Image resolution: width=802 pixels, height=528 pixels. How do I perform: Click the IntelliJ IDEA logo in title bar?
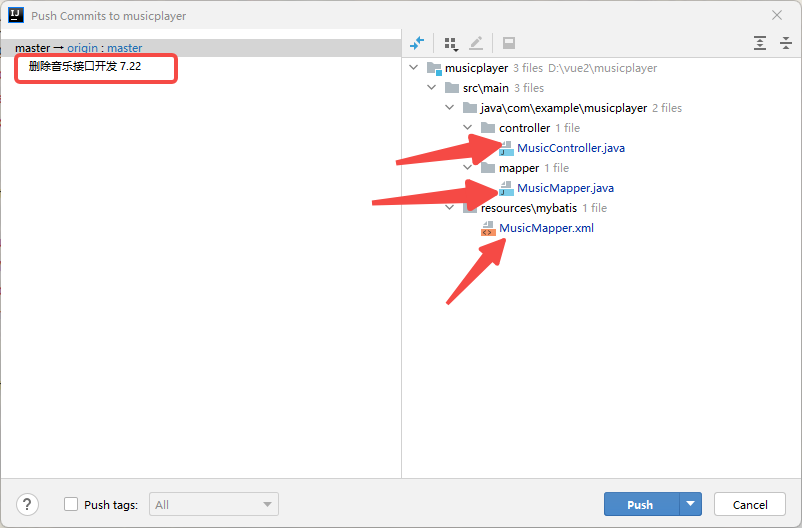[16, 15]
